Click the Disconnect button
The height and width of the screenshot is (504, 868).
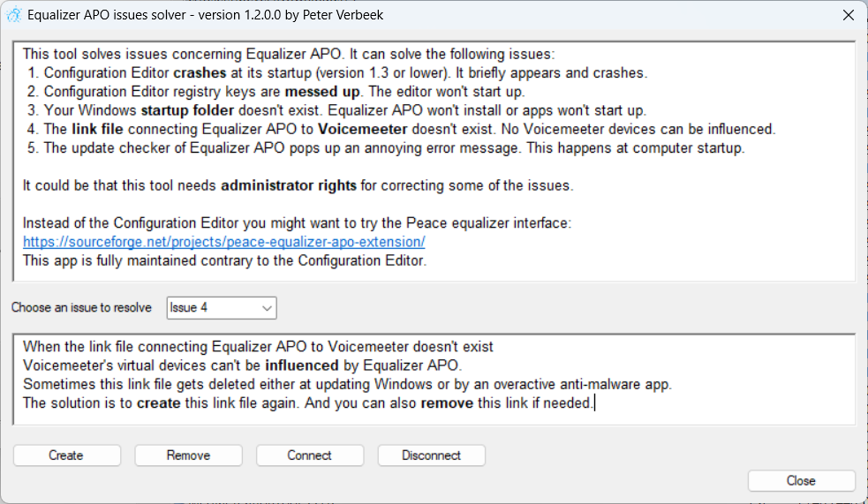click(x=431, y=455)
